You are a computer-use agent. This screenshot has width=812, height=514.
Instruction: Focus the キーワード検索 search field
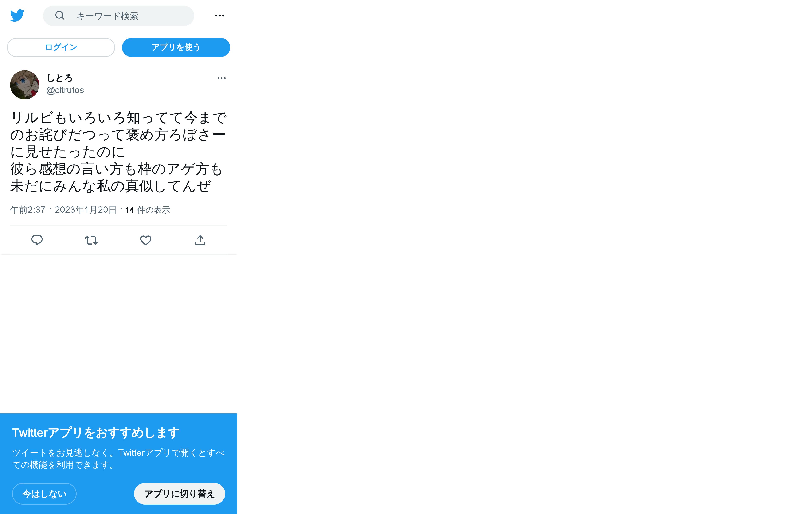[118, 16]
